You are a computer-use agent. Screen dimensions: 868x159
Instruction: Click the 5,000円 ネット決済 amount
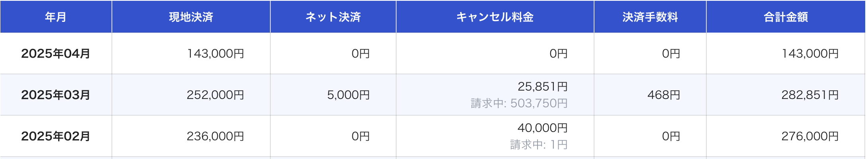[x=348, y=95]
